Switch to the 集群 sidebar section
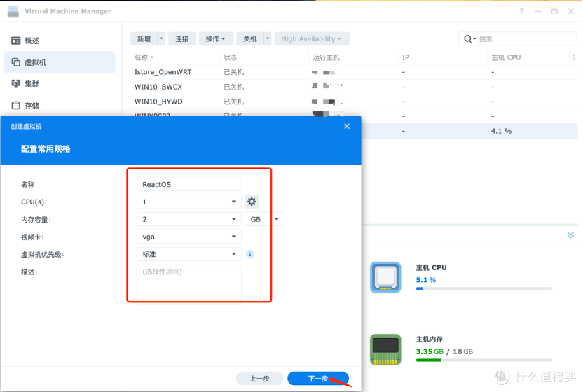This screenshot has width=583, height=392. 32,84
